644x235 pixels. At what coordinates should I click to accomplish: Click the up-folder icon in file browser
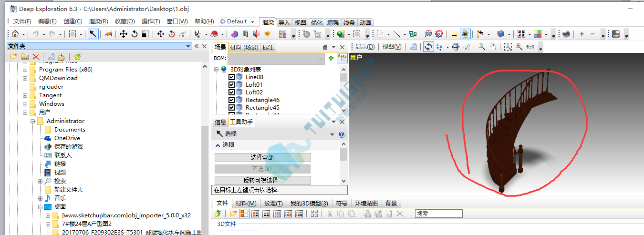coord(218,214)
